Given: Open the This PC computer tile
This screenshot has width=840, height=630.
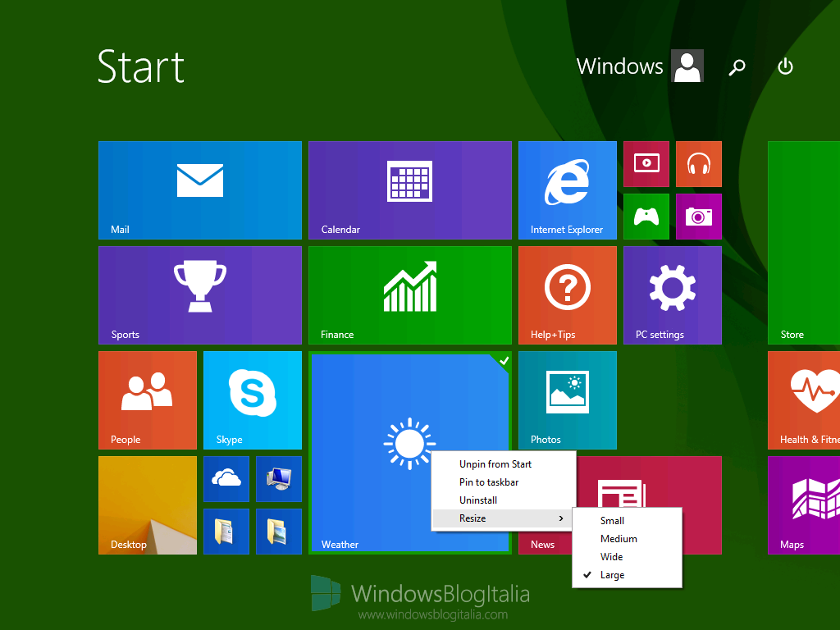Looking at the screenshot, I should 279,479.
